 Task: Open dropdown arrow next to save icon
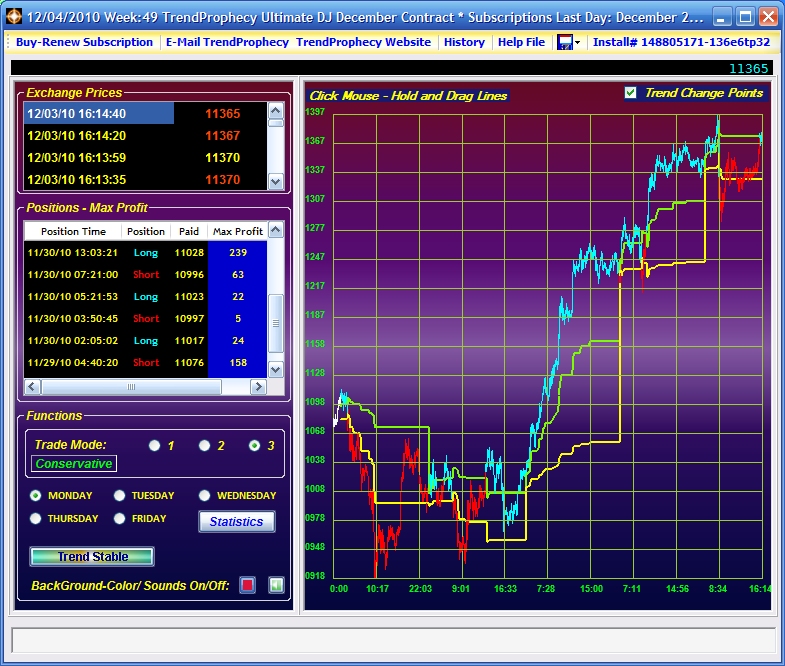coord(577,43)
